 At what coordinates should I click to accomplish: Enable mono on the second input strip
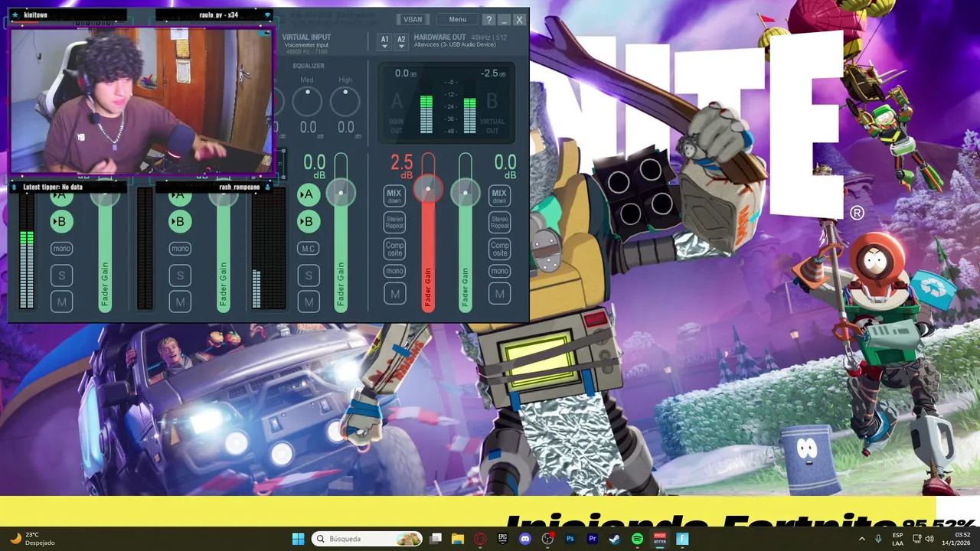tap(180, 249)
